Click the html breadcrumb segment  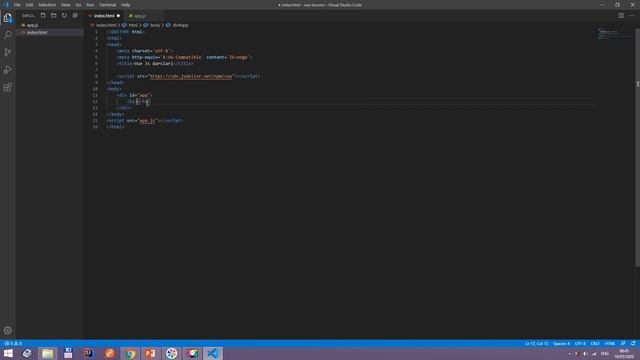coord(133,25)
